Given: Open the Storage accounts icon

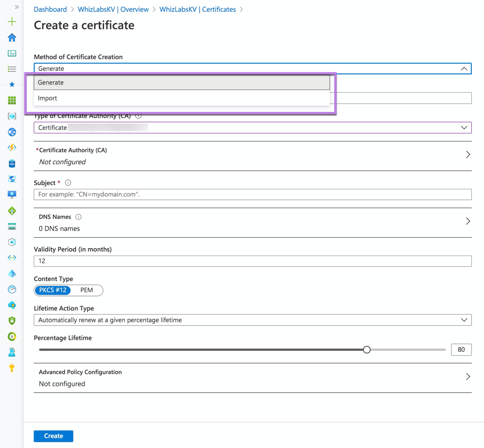Looking at the screenshot, I should [12, 227].
